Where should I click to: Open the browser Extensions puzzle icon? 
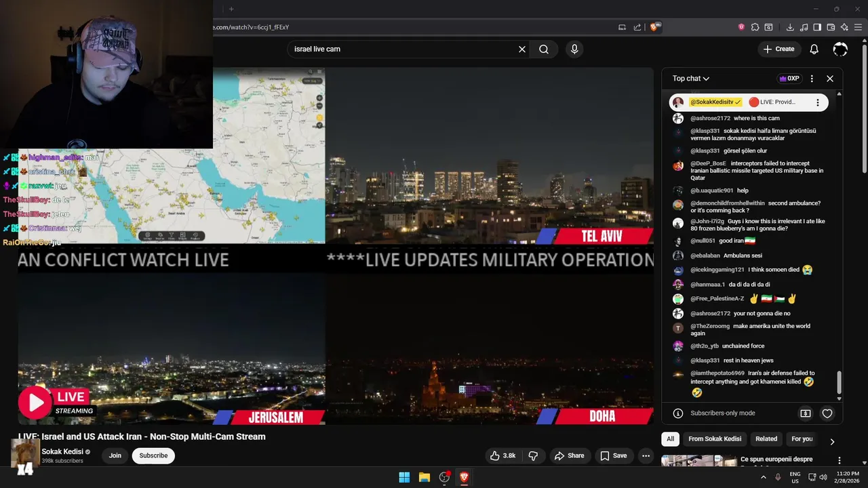point(755,27)
